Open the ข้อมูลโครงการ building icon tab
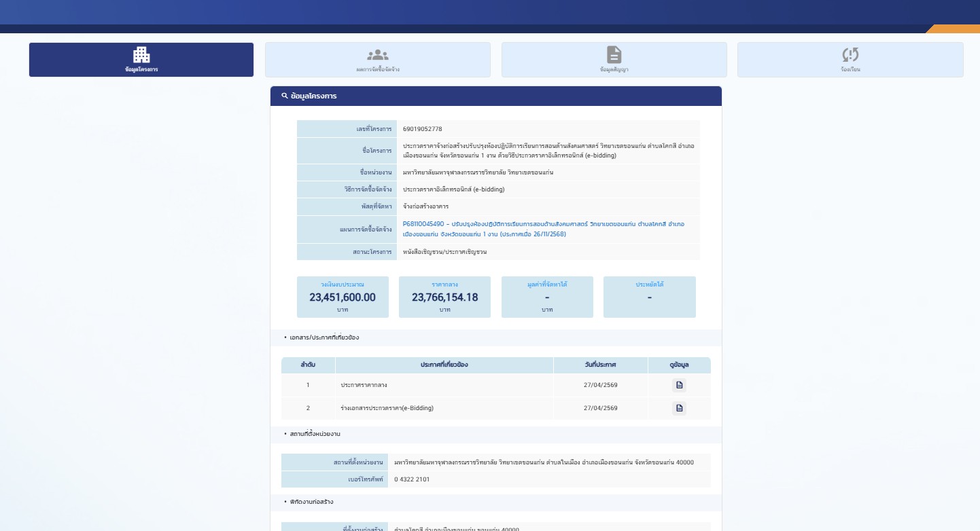The width and height of the screenshot is (980, 531). 141,55
